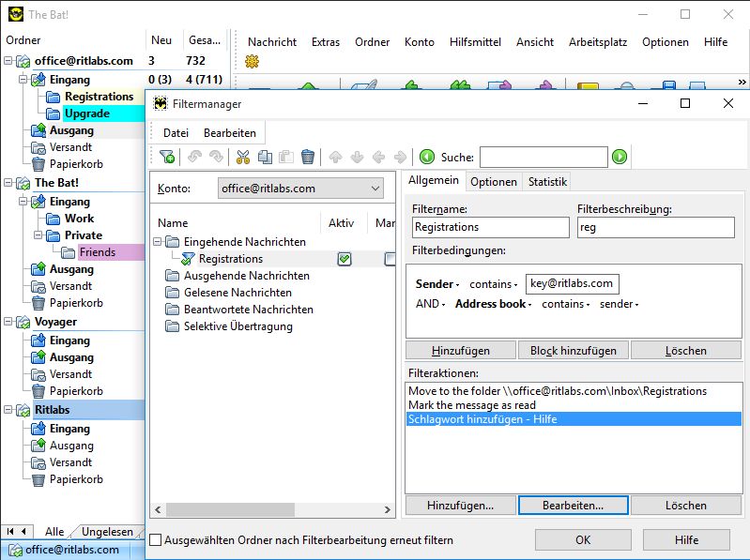Viewport: 750px width, 560px height.
Task: Switch to the Optionen tab
Action: tap(494, 182)
